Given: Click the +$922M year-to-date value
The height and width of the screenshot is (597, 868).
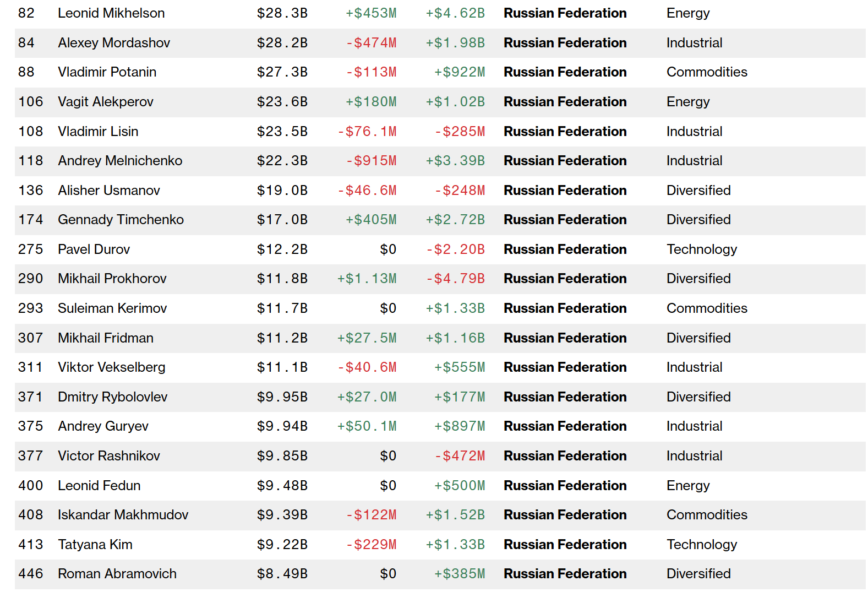Looking at the screenshot, I should (460, 72).
